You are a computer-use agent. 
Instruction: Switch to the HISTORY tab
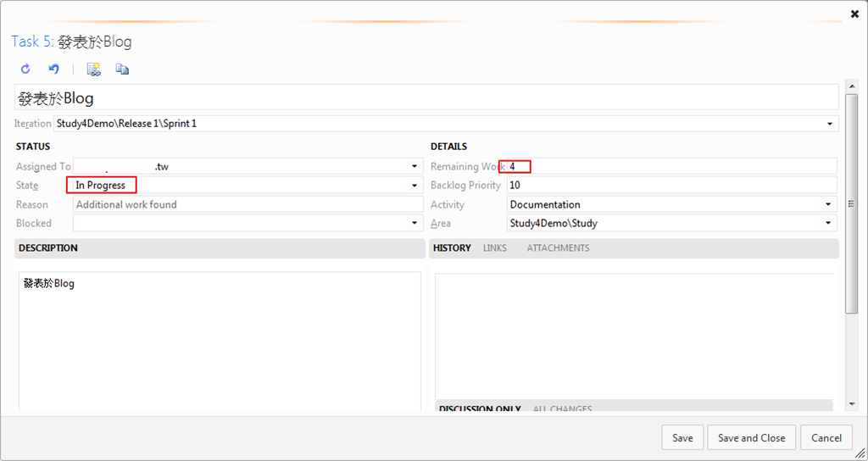[x=452, y=248]
